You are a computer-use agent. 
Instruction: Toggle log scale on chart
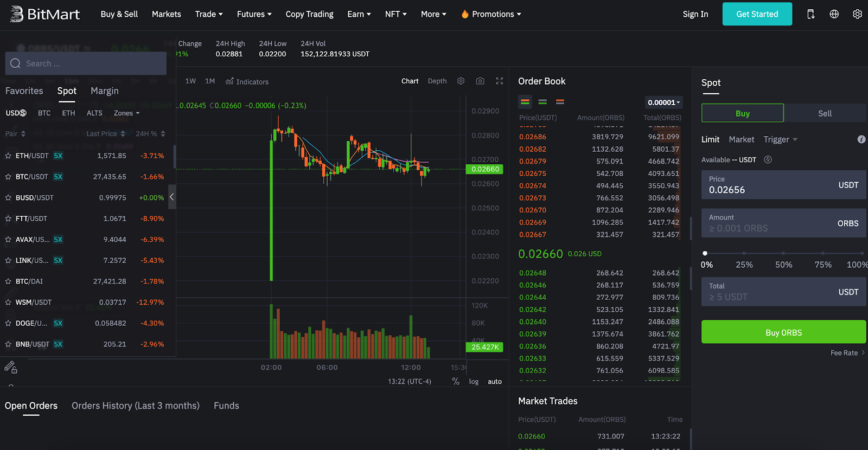tap(474, 382)
